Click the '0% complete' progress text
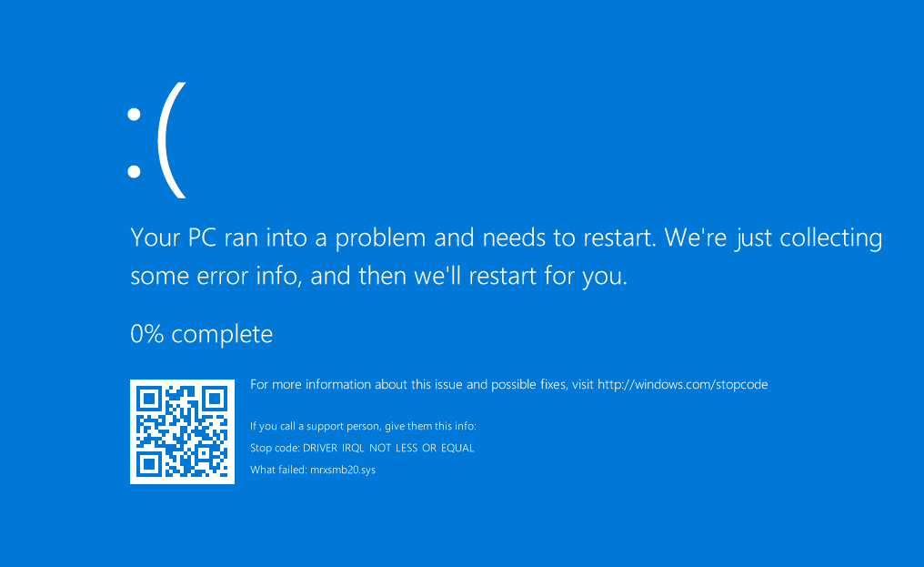Viewport: 924px width, 567px height. click(201, 334)
